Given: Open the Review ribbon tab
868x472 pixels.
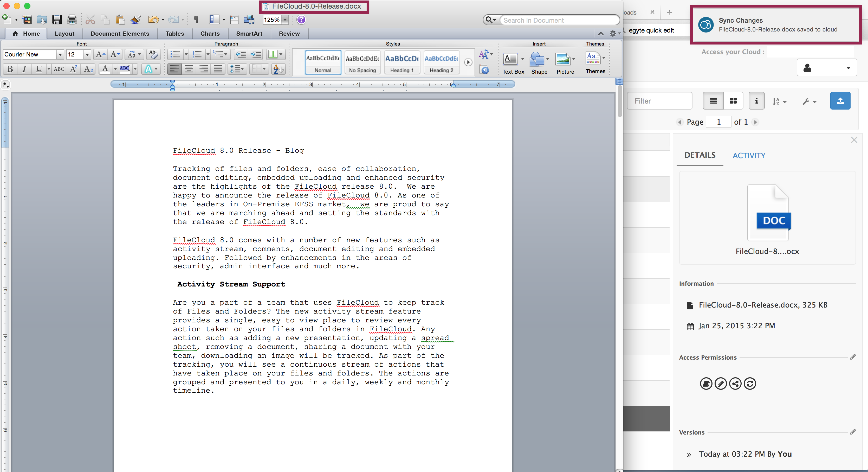Looking at the screenshot, I should click(x=289, y=33).
